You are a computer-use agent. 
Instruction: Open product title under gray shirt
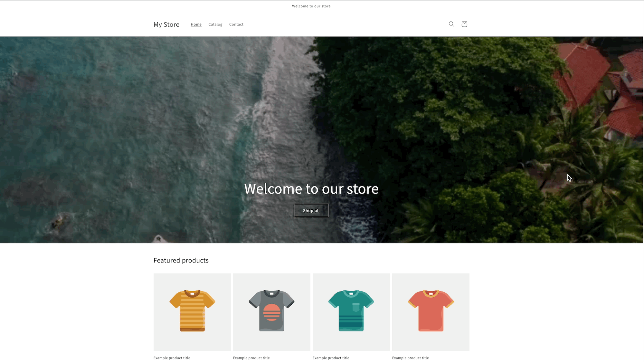pyautogui.click(x=251, y=358)
